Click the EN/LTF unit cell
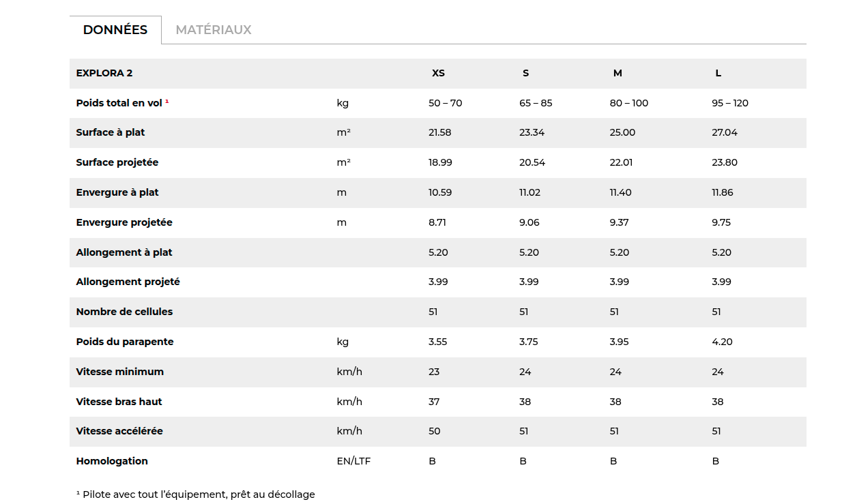The height and width of the screenshot is (504, 842). coord(353,461)
